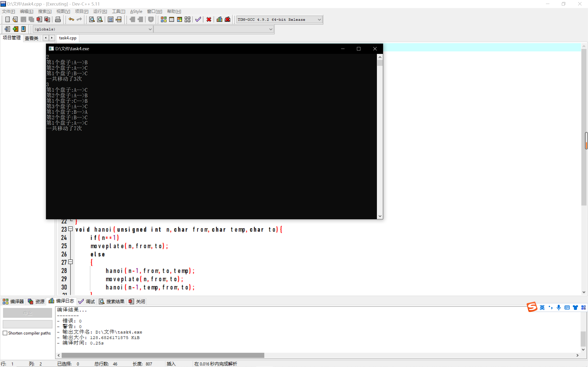Screen dimensions: 588x367
Task: Click the Sogou input method S icon
Action: (x=532, y=307)
